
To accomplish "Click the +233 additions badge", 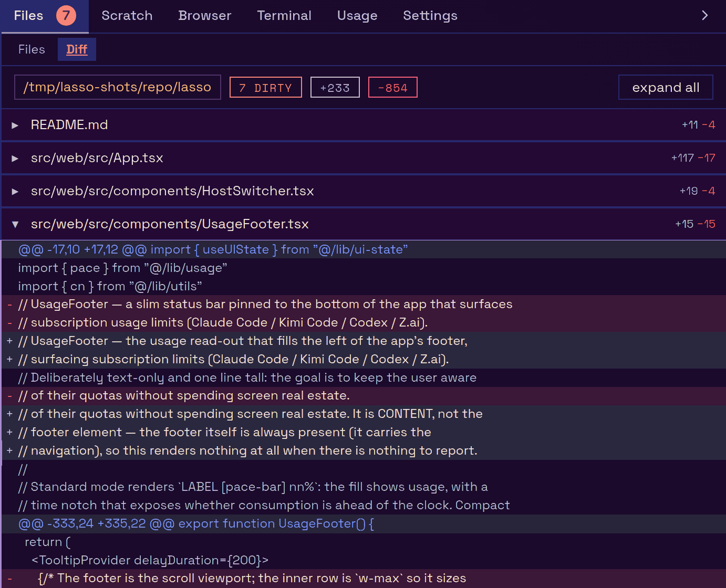I will click(x=335, y=87).
